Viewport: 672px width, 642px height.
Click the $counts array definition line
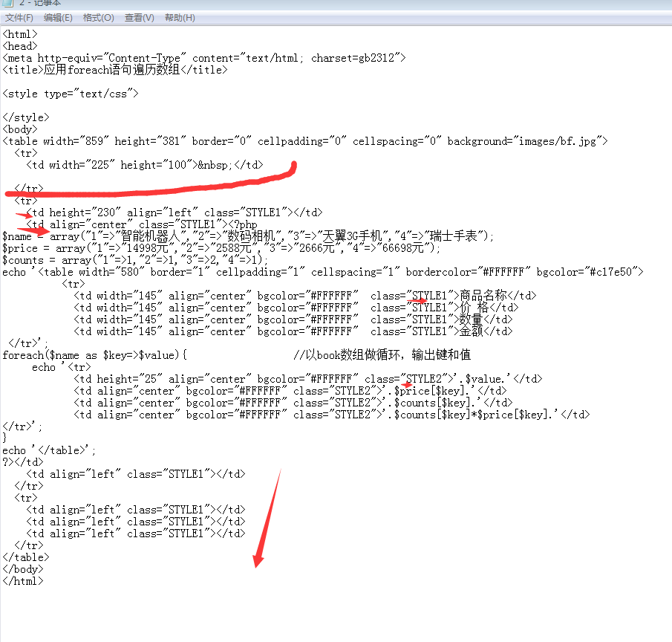(135, 260)
